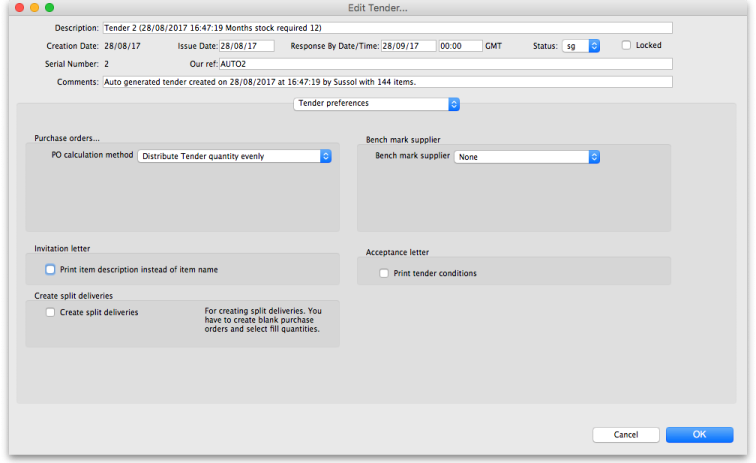Image resolution: width=756 pixels, height=463 pixels.
Task: Expand the PO calculation method dropdown
Action: point(234,156)
